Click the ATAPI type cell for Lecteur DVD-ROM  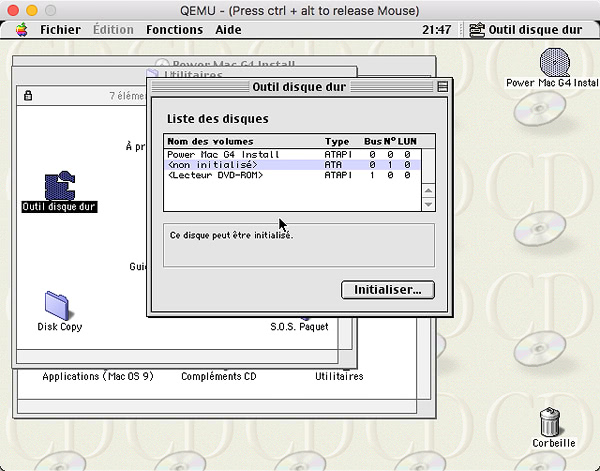[x=338, y=175]
